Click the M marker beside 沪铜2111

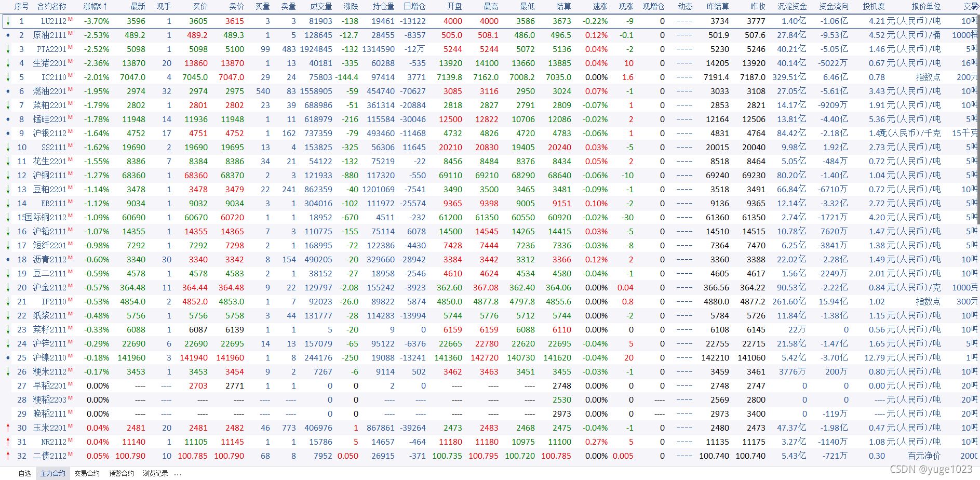(70, 174)
